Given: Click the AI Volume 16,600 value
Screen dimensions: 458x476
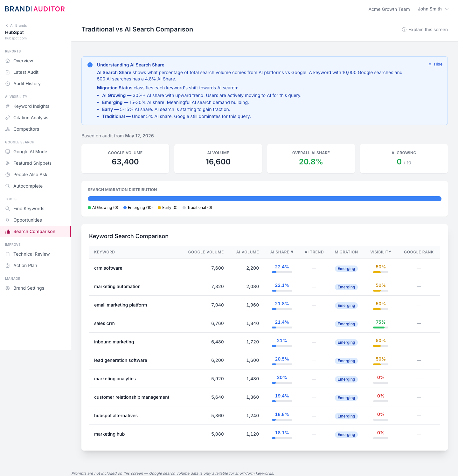Looking at the screenshot, I should tap(218, 162).
